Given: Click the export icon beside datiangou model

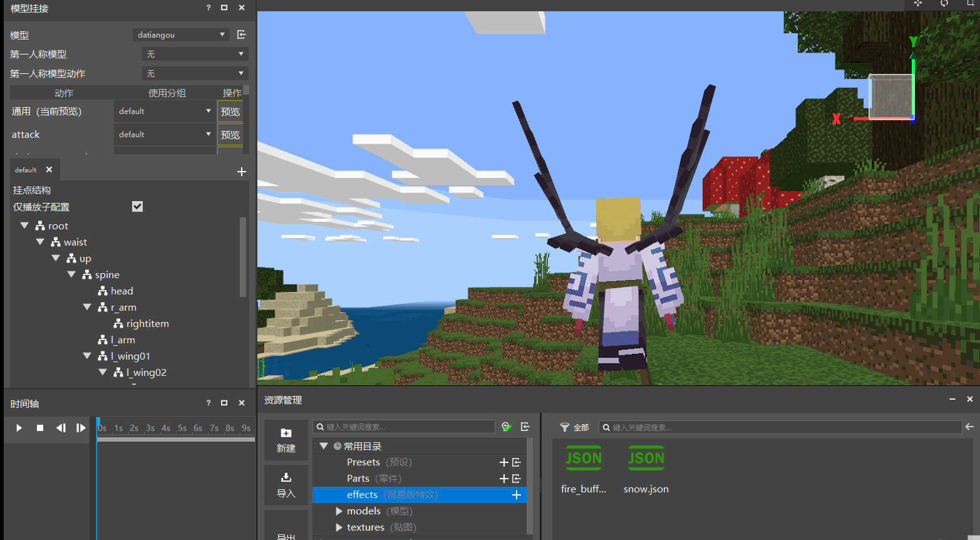Looking at the screenshot, I should coord(242,34).
